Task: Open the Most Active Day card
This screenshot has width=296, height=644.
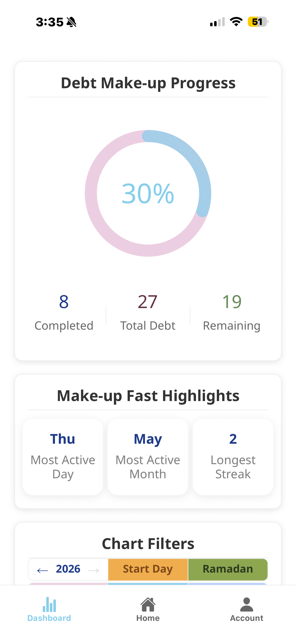Action: click(x=63, y=457)
